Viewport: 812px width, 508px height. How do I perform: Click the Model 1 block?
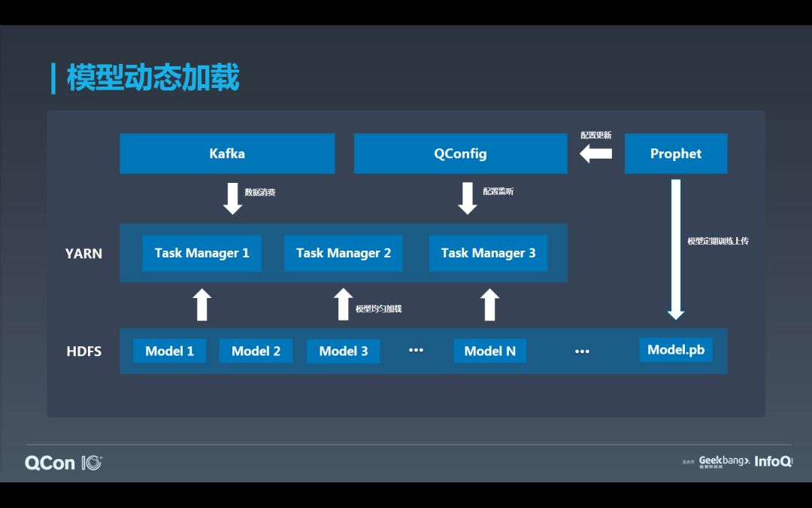(x=169, y=351)
